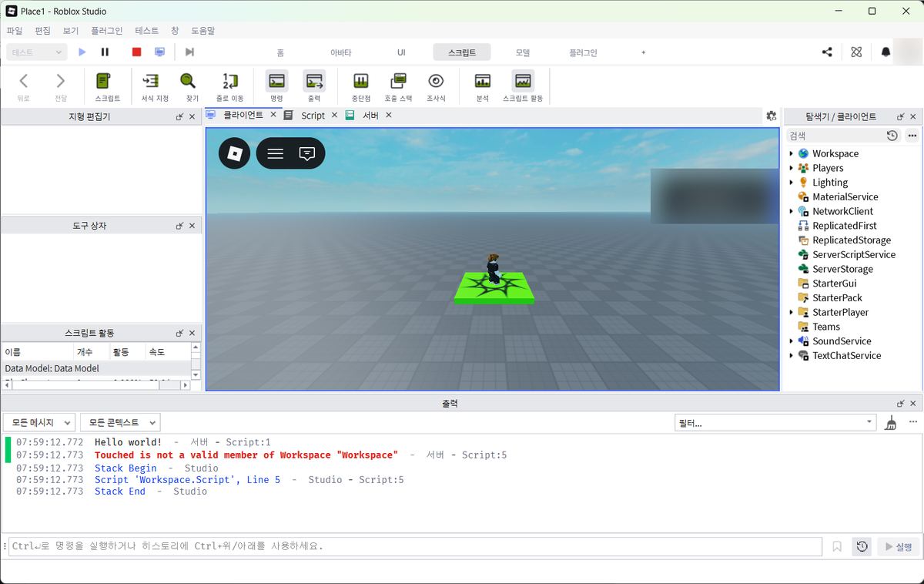
Task: Click the 실행 run button
Action: pos(898,546)
